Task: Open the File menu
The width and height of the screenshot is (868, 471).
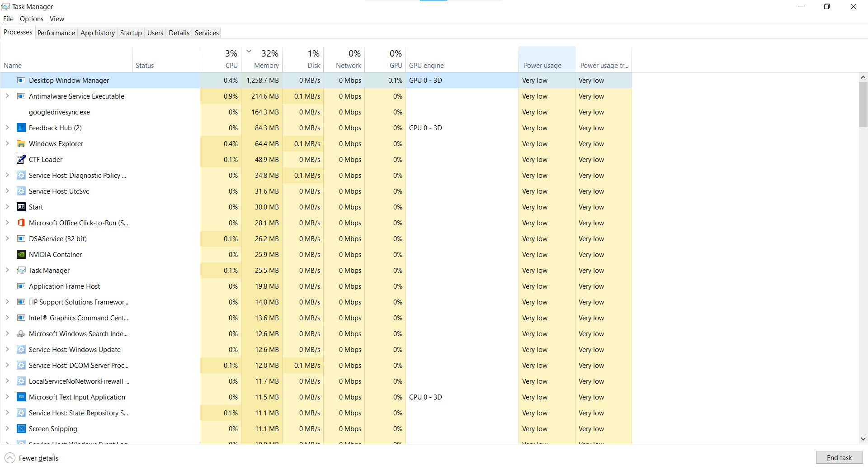Action: pos(8,19)
